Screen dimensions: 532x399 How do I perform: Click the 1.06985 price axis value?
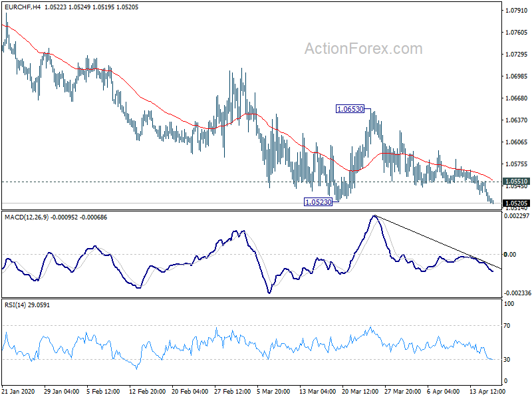click(x=517, y=76)
